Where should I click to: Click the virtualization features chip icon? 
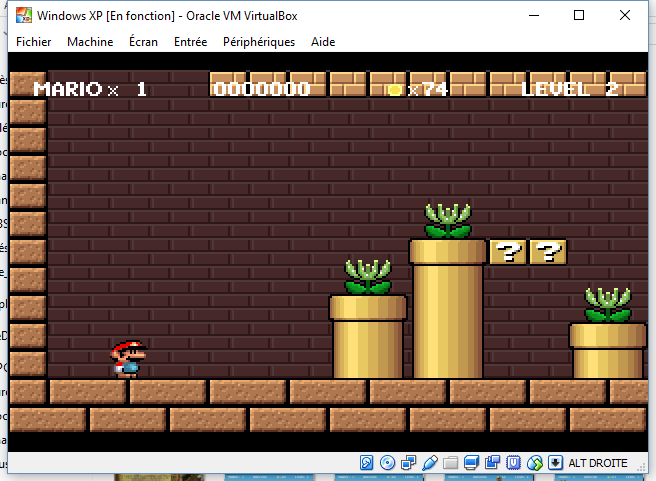click(x=513, y=463)
